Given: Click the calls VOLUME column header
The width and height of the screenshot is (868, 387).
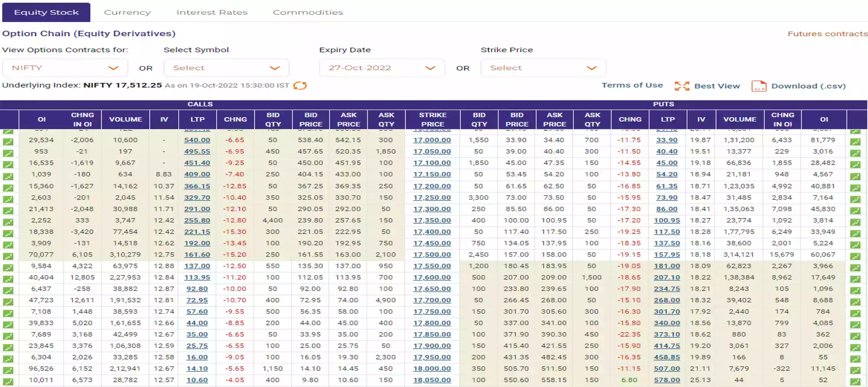Looking at the screenshot, I should click(x=125, y=119).
